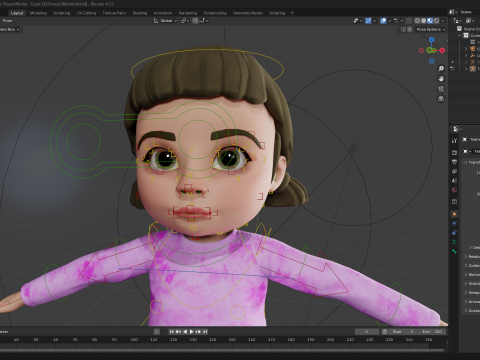Viewport: 480px width, 360px height.
Task: Open the Texture Paint workspace tab
Action: (x=114, y=13)
